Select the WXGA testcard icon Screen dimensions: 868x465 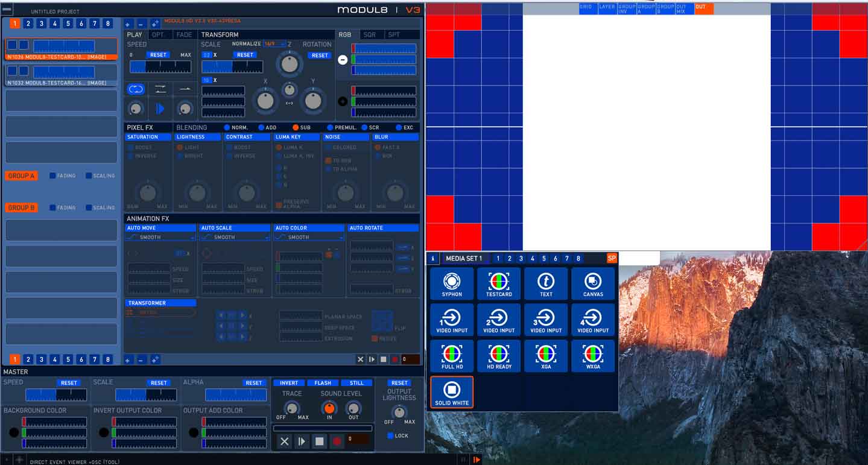tap(593, 356)
